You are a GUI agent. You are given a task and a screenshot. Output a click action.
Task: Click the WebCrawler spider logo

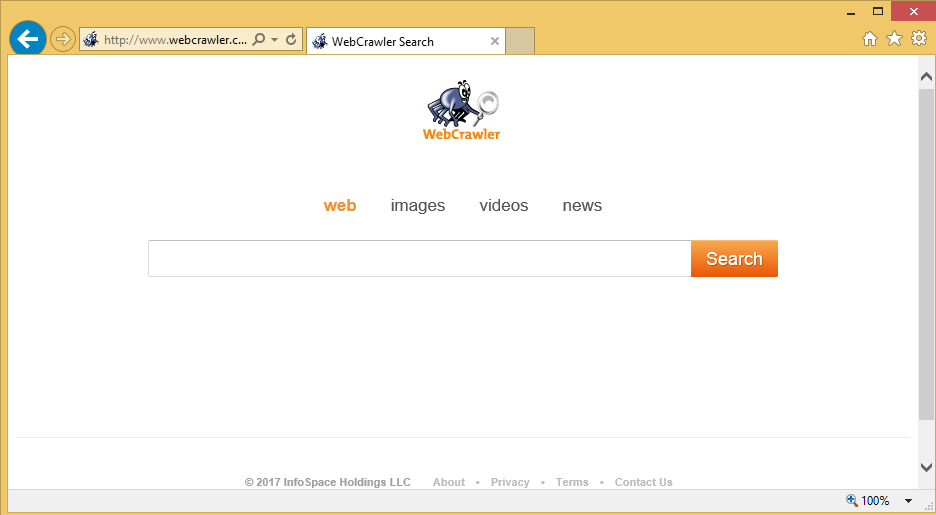pos(462,111)
